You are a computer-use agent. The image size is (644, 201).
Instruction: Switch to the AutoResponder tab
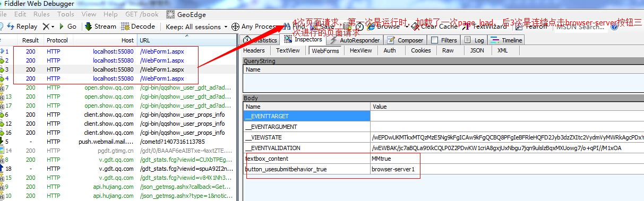(355, 40)
